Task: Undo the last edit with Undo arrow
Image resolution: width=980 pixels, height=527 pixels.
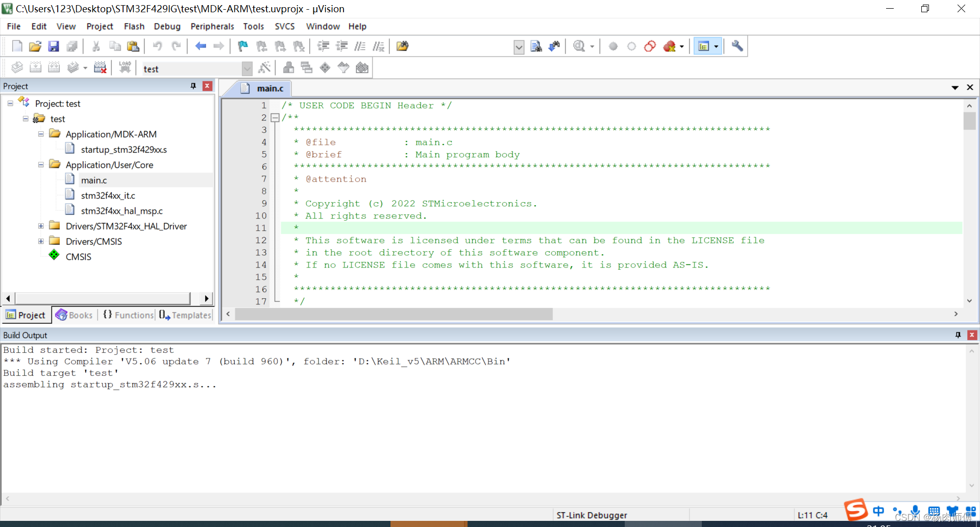Action: pos(157,46)
